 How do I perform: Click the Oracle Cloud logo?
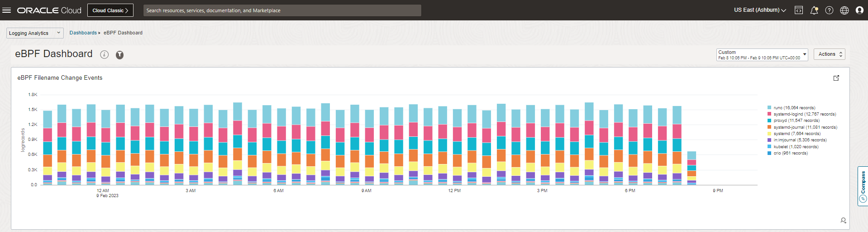coord(49,10)
